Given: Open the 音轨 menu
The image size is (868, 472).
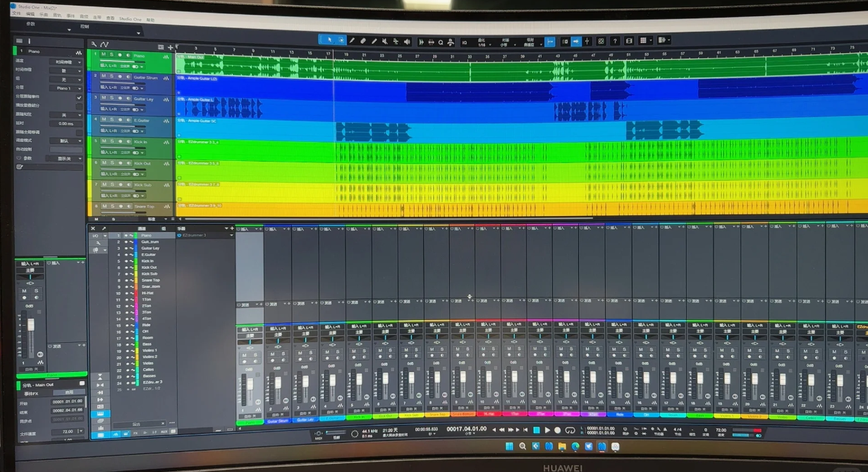Looking at the screenshot, I should pos(57,15).
